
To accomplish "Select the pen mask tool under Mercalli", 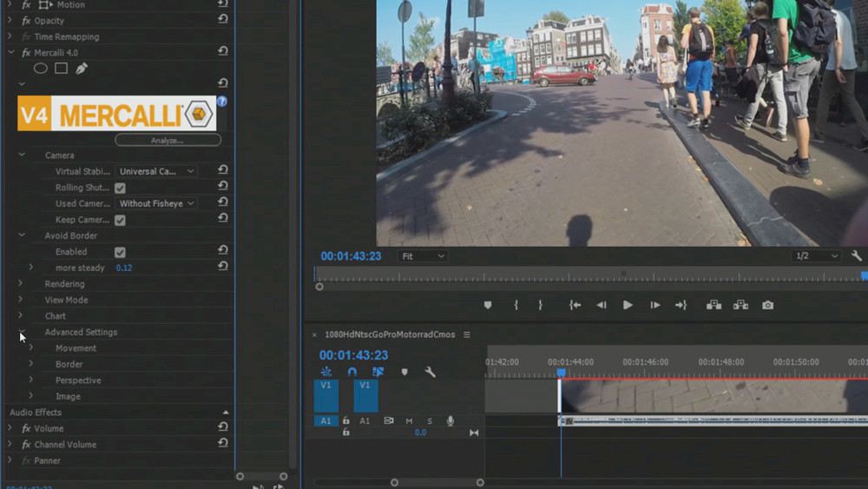I will tap(82, 69).
